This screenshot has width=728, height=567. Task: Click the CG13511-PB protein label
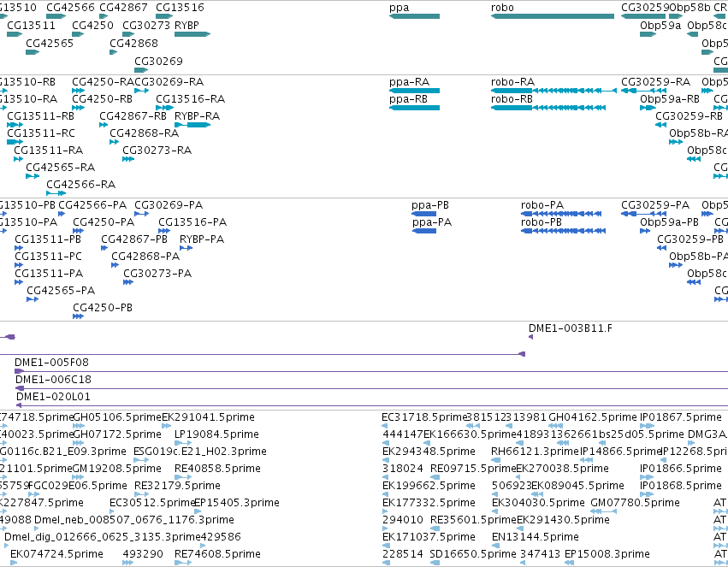tap(48, 239)
